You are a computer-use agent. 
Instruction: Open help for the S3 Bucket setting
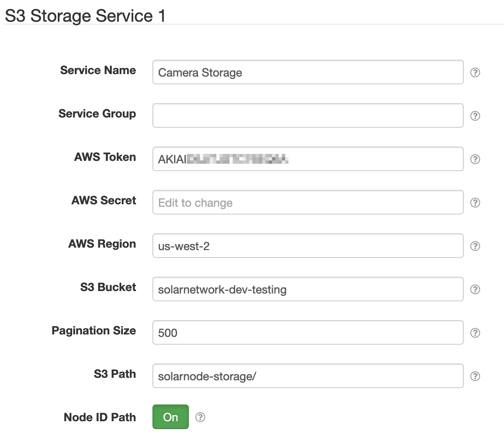[x=475, y=289]
